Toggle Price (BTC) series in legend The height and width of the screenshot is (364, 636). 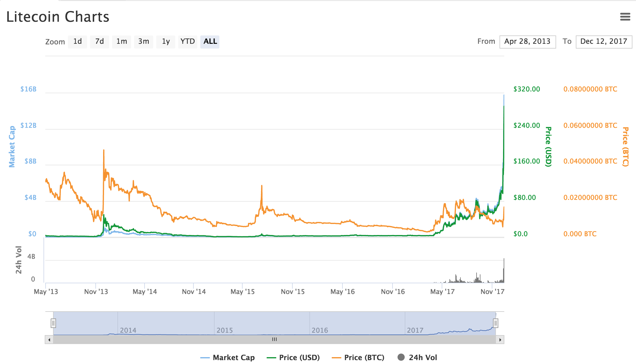pos(358,357)
